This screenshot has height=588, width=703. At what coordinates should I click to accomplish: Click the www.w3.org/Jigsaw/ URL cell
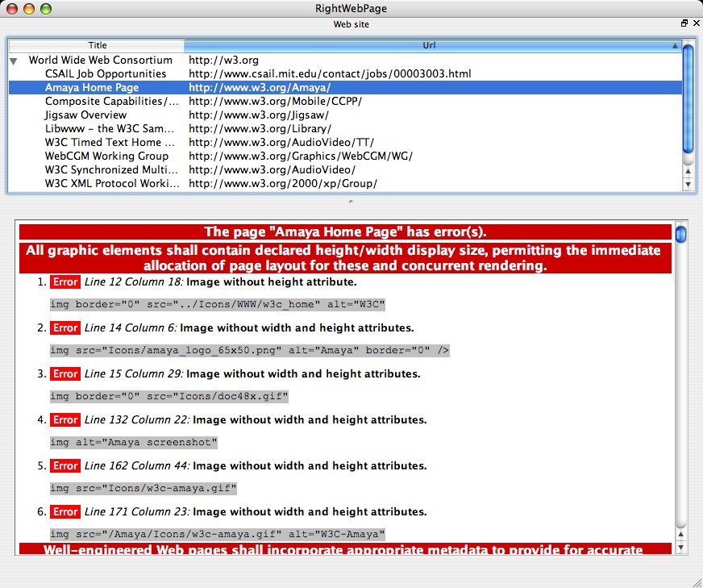point(259,115)
